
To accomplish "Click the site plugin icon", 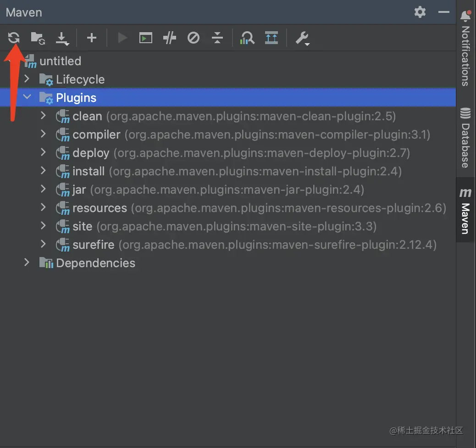I will click(63, 226).
